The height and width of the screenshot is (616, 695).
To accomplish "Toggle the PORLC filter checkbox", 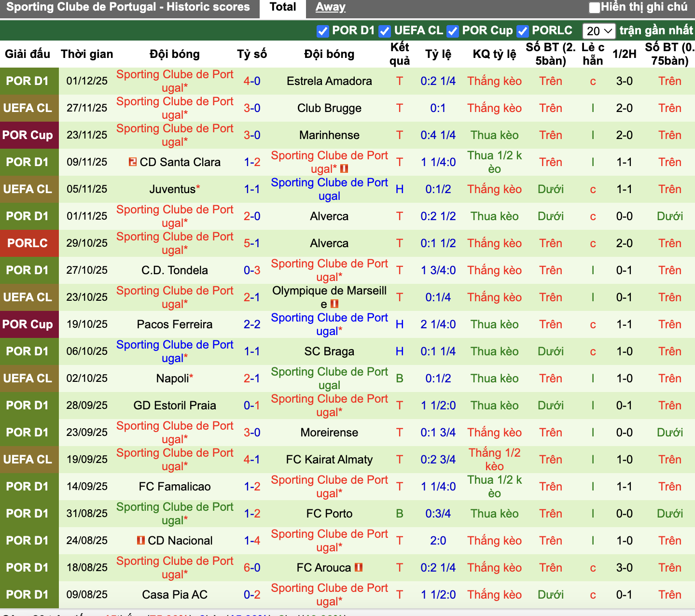I will [522, 31].
